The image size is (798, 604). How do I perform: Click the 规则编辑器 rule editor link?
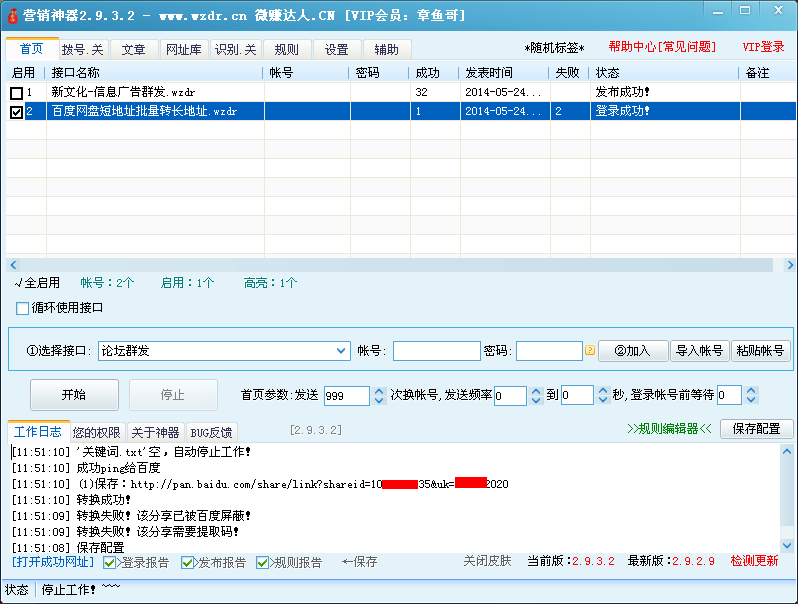point(669,429)
